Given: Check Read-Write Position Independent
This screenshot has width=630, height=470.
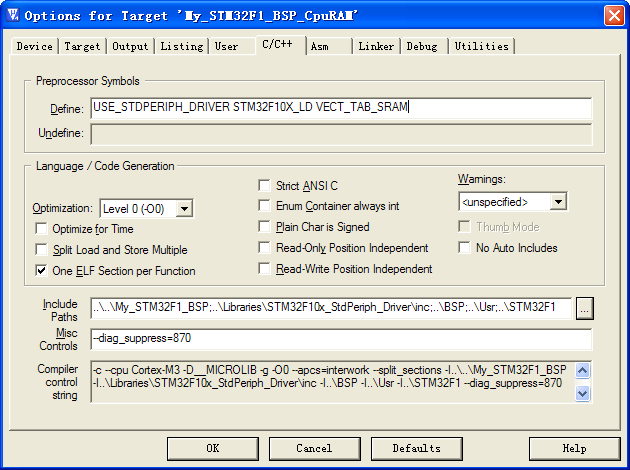Looking at the screenshot, I should (x=264, y=268).
